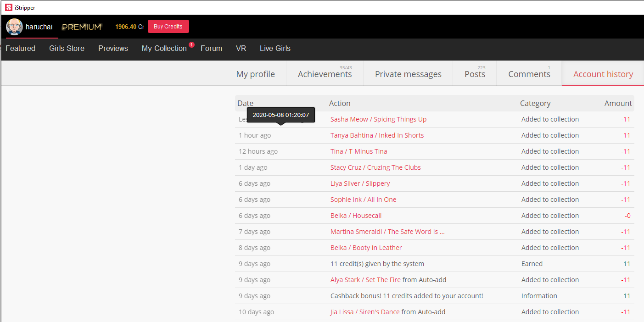The height and width of the screenshot is (322, 644).
Task: Click the '1 hour ago' date cell
Action: tap(255, 135)
